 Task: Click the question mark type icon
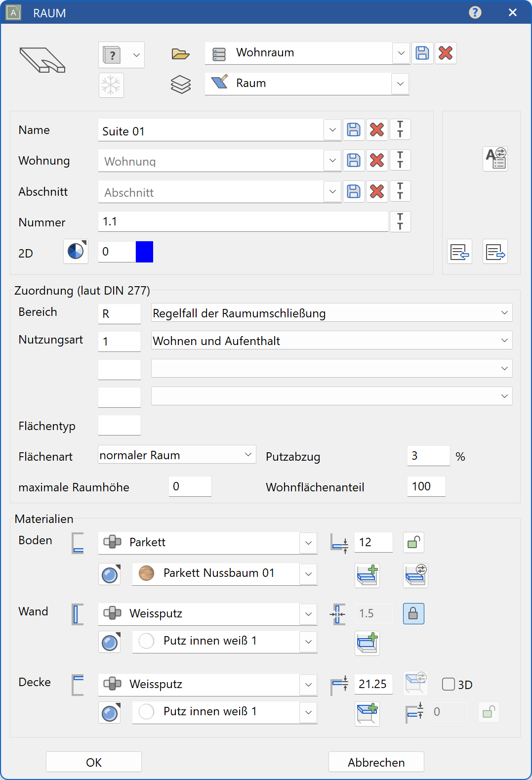click(x=112, y=55)
